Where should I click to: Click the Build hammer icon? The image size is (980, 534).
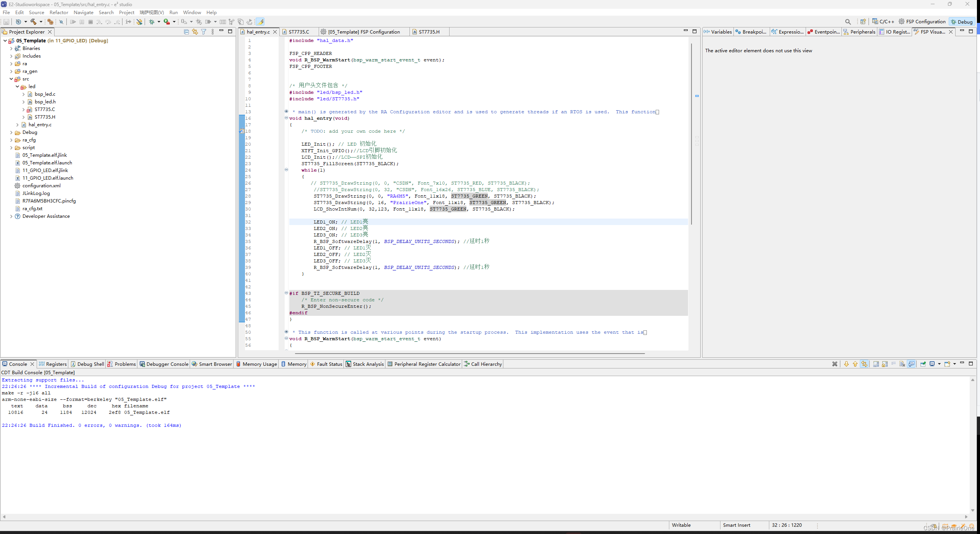[x=34, y=22]
